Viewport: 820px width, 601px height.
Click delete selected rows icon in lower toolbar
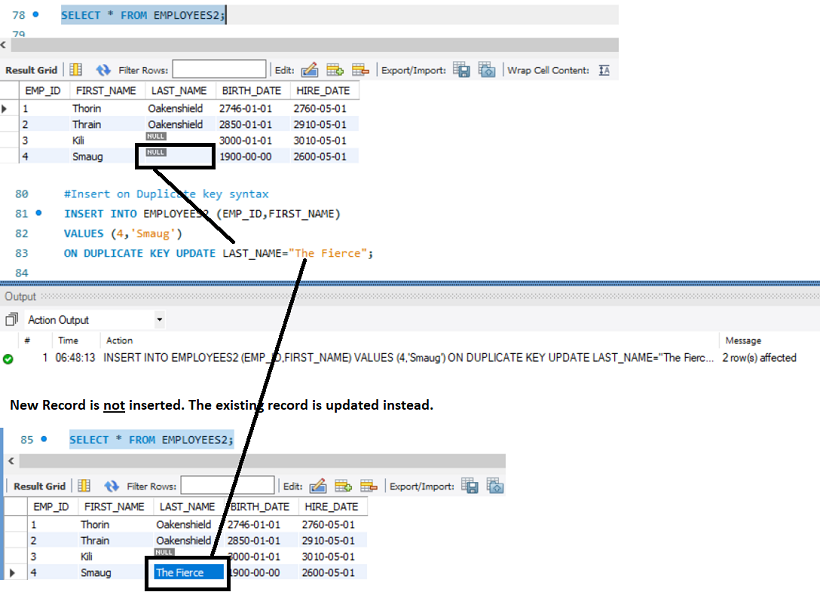369,485
